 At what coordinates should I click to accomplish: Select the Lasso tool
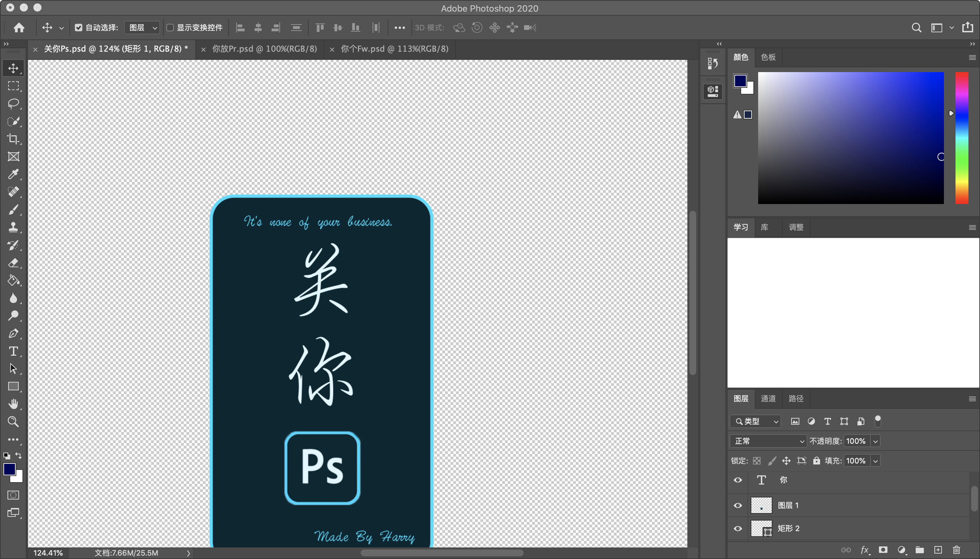pyautogui.click(x=14, y=104)
